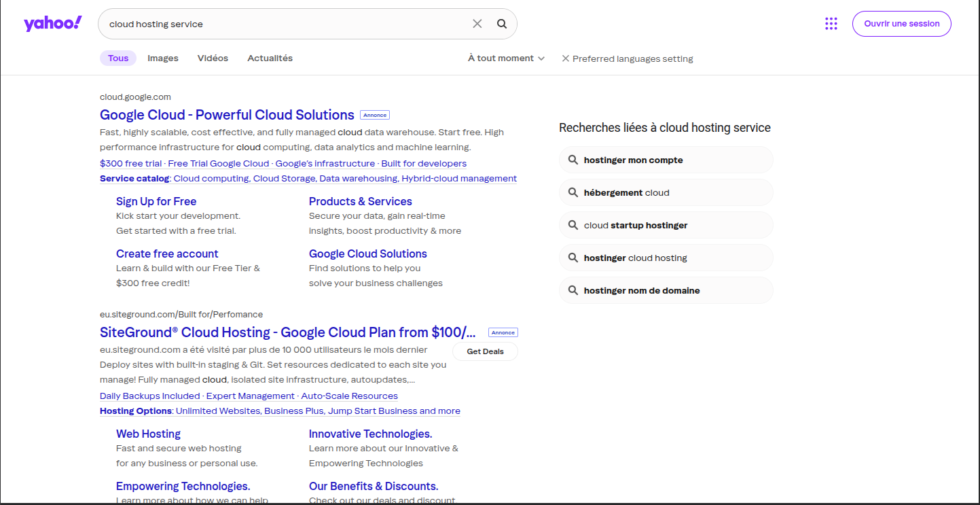Click search icon beside hébergement cloud

click(573, 192)
